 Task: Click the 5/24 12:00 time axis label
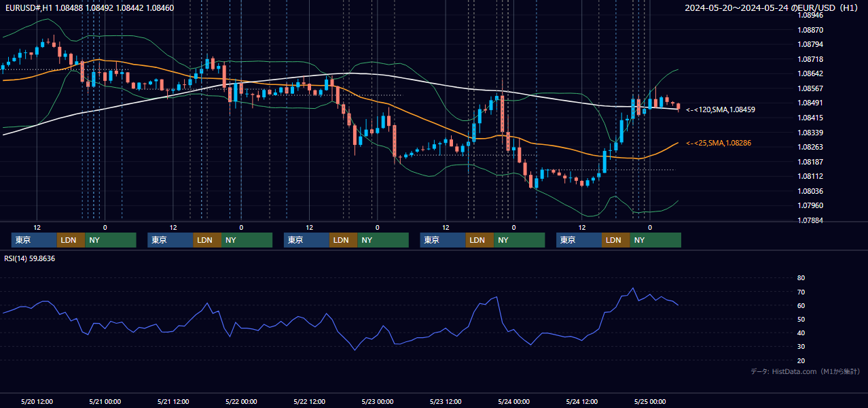click(x=581, y=401)
